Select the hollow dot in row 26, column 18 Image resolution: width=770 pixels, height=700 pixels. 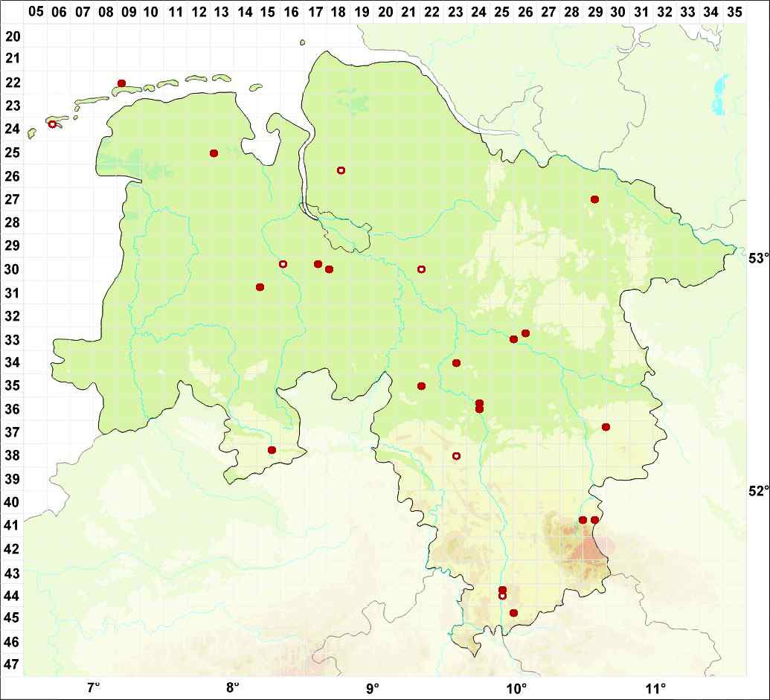coord(341,170)
